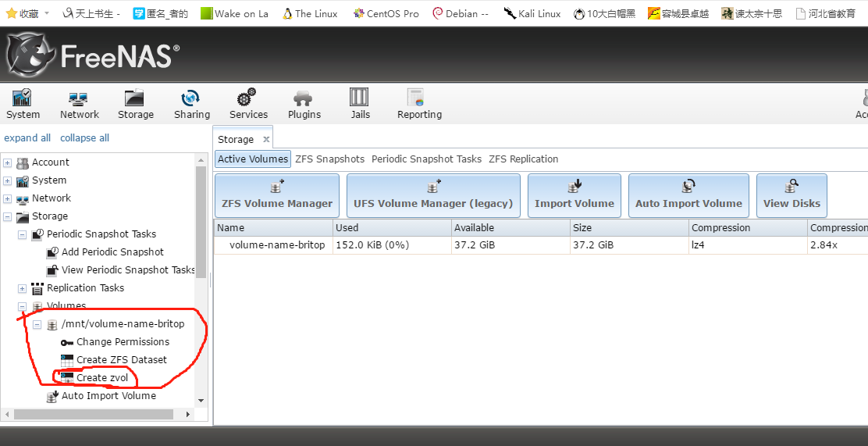Open the Wake on La bookmark
The height and width of the screenshot is (446, 868).
(x=235, y=13)
